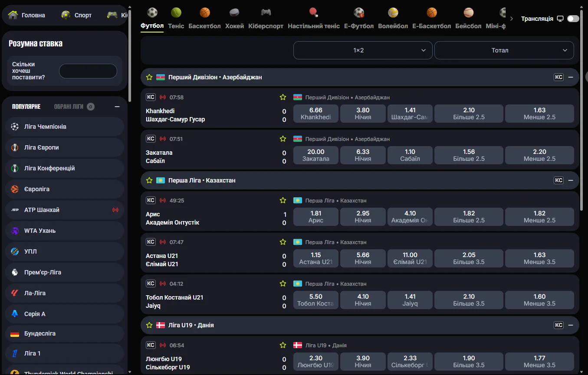588x375 pixels.
Task: Open Бундесліга from popular leagues
Action: (x=65, y=334)
